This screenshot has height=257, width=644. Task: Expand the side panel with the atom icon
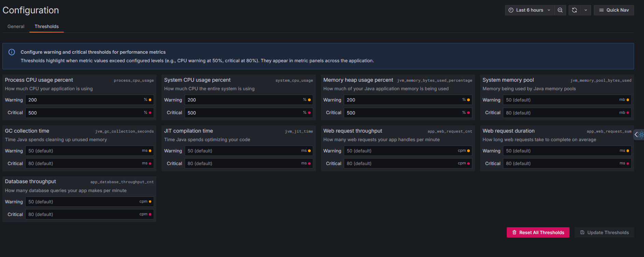(x=639, y=135)
